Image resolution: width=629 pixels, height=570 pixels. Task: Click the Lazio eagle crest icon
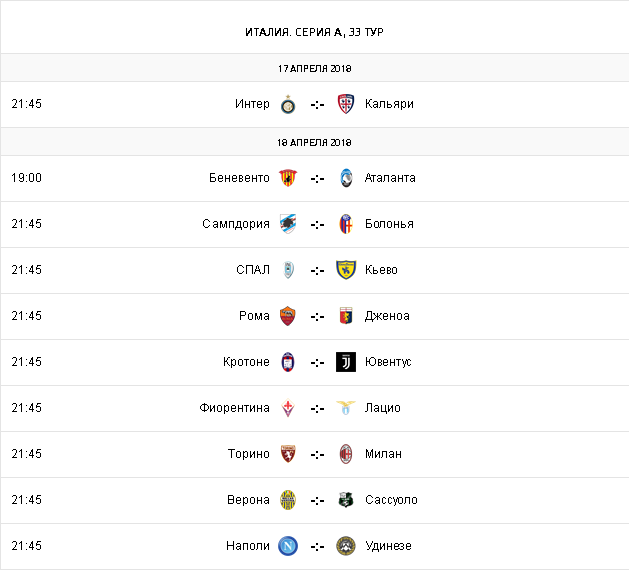346,408
